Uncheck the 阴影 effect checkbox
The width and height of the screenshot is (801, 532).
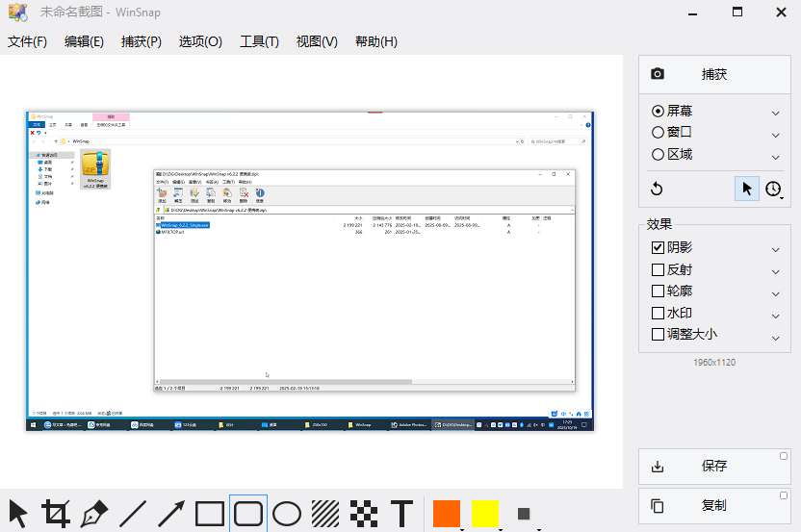coord(658,247)
